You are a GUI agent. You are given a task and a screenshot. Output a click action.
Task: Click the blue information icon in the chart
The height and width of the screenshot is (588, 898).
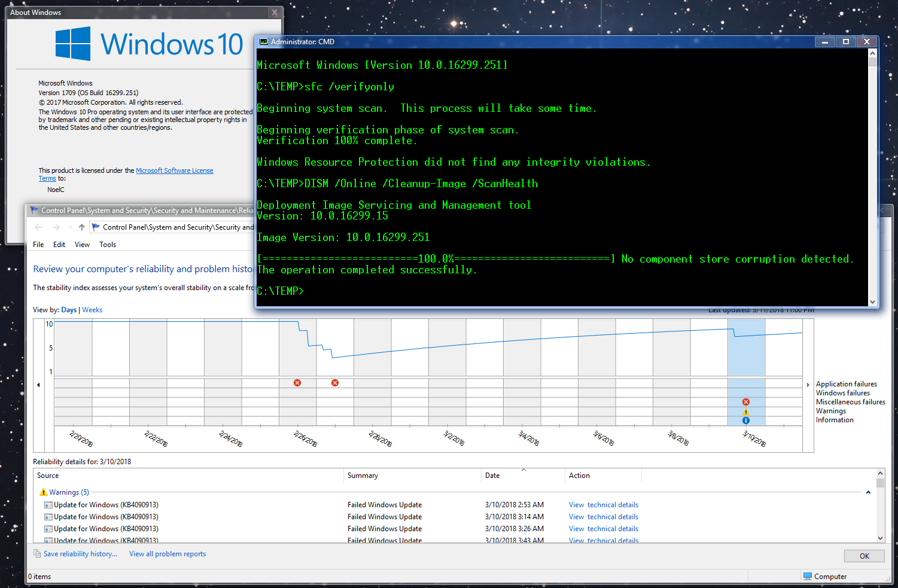click(x=746, y=421)
